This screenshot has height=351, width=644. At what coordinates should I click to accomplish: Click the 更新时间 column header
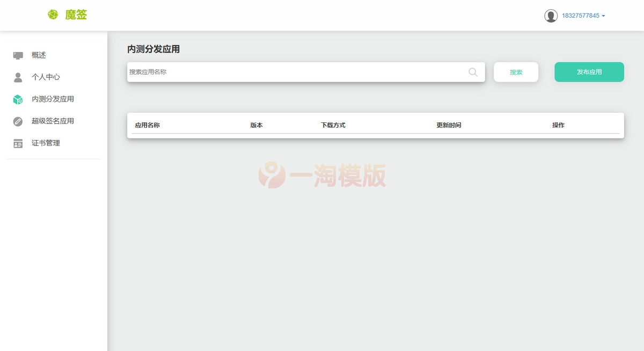[x=449, y=125]
